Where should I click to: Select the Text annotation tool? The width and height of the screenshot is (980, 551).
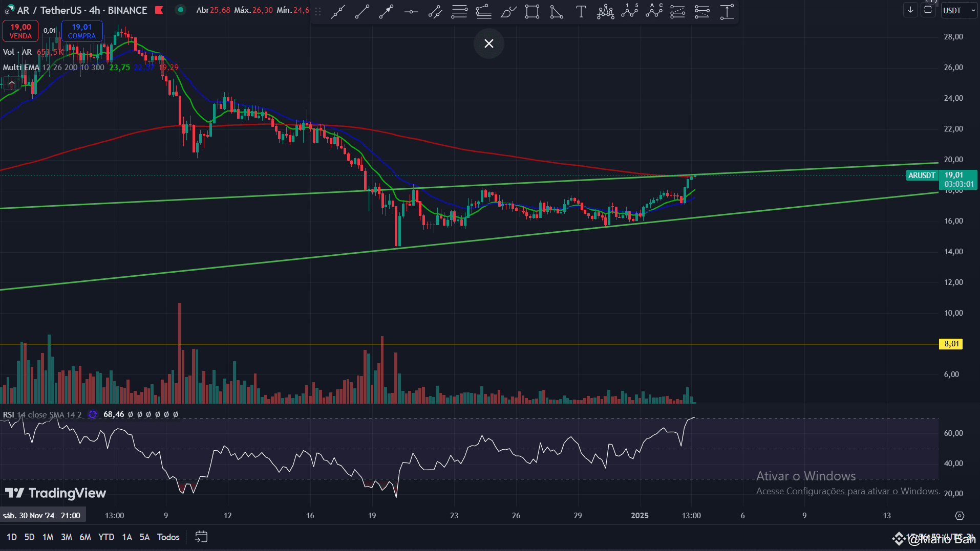point(581,11)
